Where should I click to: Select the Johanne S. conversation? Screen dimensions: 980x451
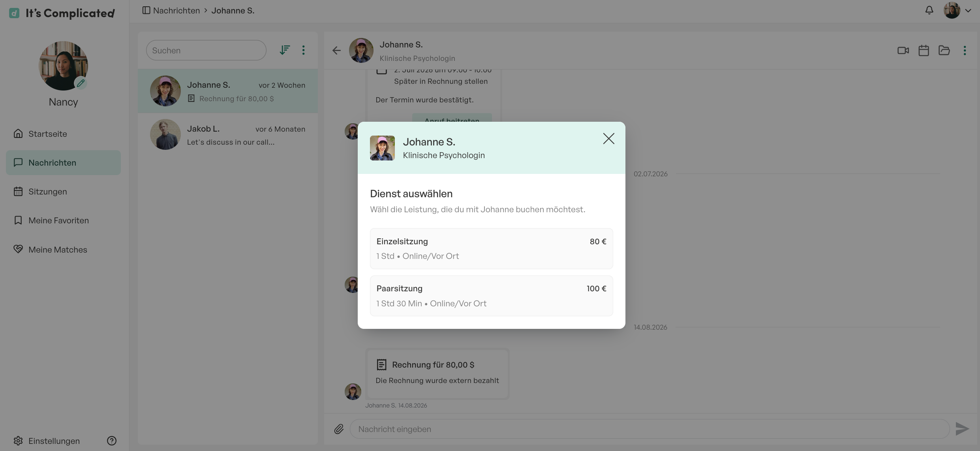coord(228,91)
